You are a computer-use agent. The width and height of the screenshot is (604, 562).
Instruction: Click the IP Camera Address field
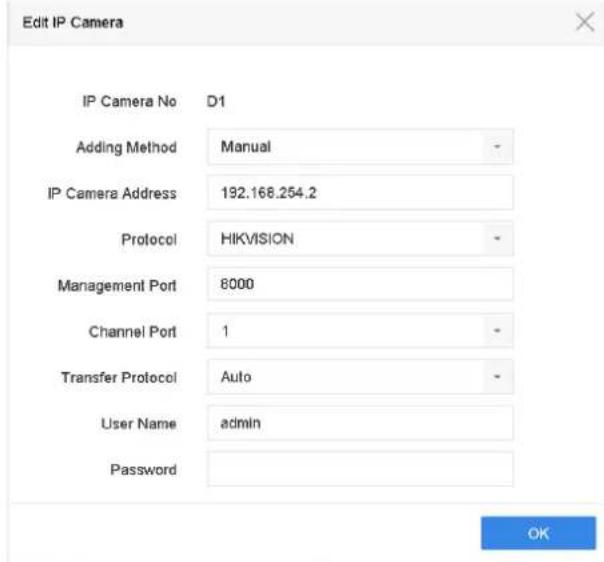coord(360,193)
